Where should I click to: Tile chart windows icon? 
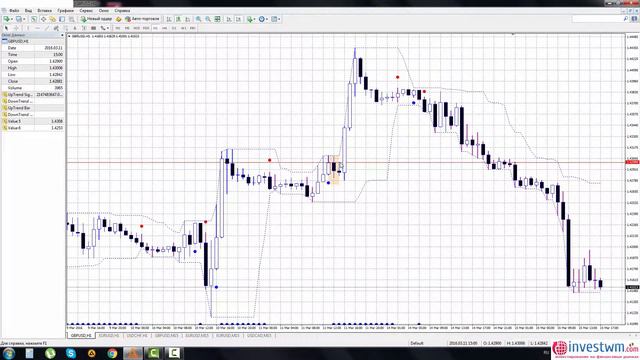(218, 19)
